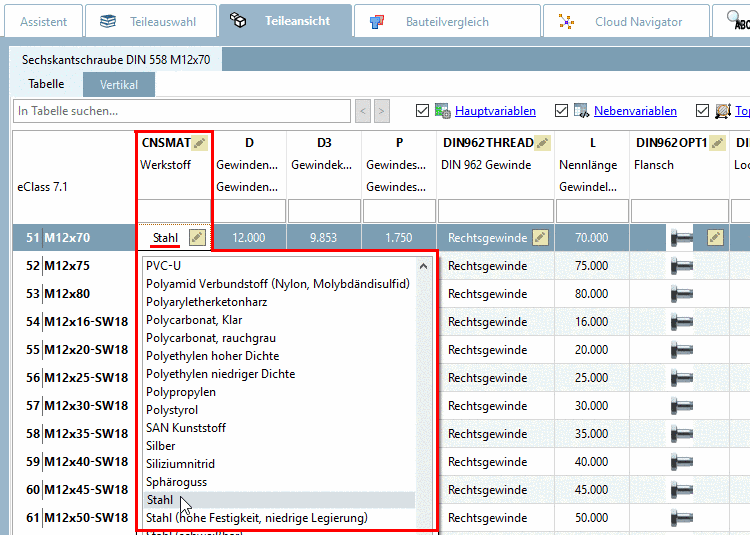Click the filter box under column D

point(249,211)
